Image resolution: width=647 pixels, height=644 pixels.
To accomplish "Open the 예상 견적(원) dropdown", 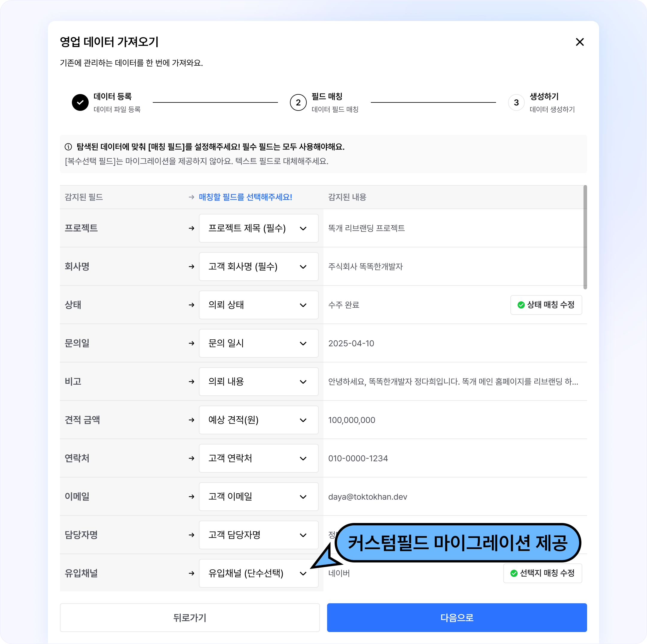I will click(x=259, y=420).
